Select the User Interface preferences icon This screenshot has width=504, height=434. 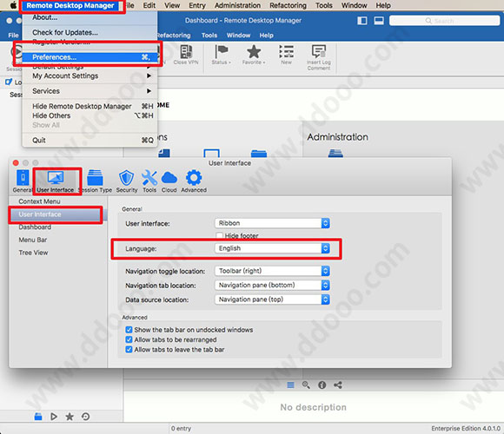56,178
